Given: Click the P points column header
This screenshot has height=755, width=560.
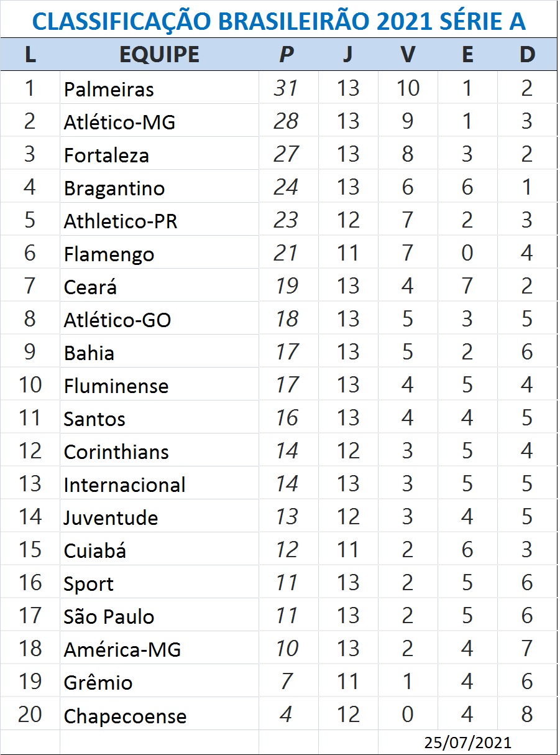Looking at the screenshot, I should [286, 55].
